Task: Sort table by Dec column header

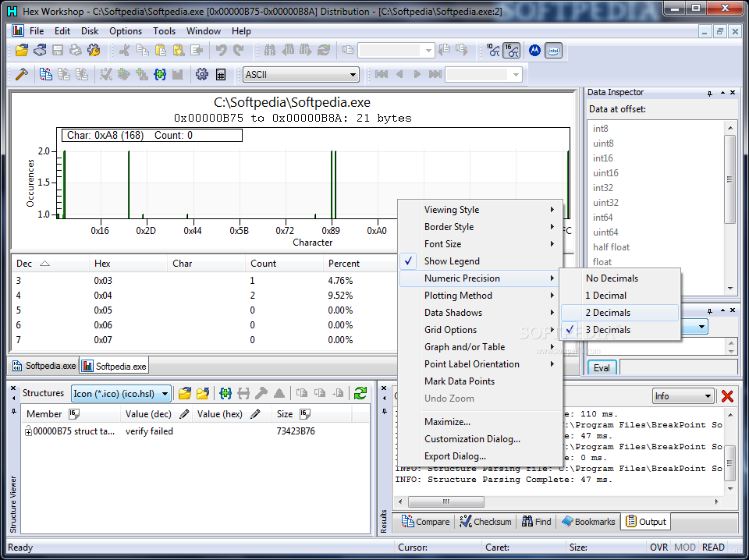Action: coord(50,264)
